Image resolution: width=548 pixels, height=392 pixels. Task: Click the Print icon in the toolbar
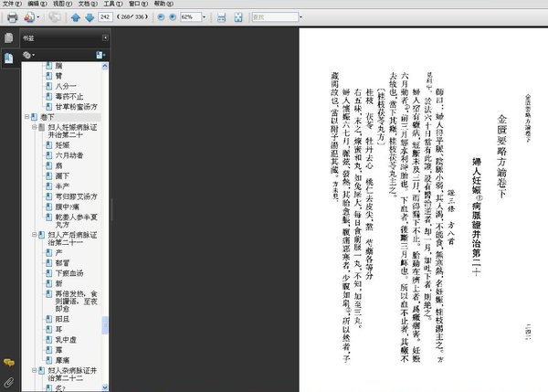click(12, 17)
